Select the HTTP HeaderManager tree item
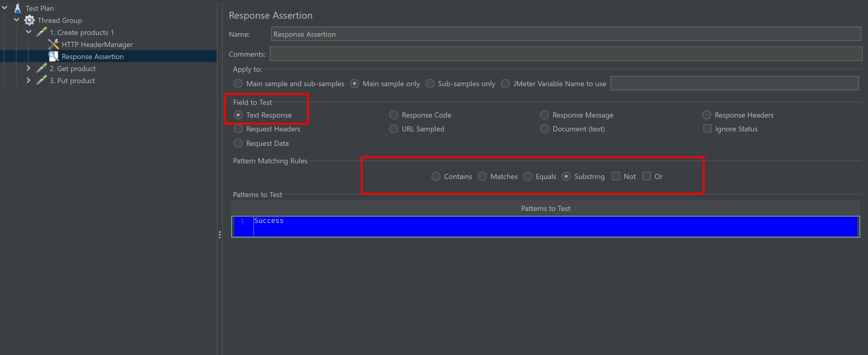This screenshot has height=355, width=868. (97, 45)
